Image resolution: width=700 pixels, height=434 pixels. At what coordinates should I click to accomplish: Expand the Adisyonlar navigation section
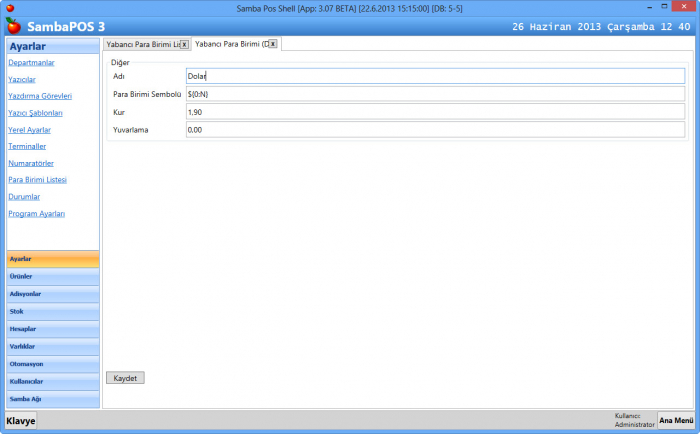52,294
